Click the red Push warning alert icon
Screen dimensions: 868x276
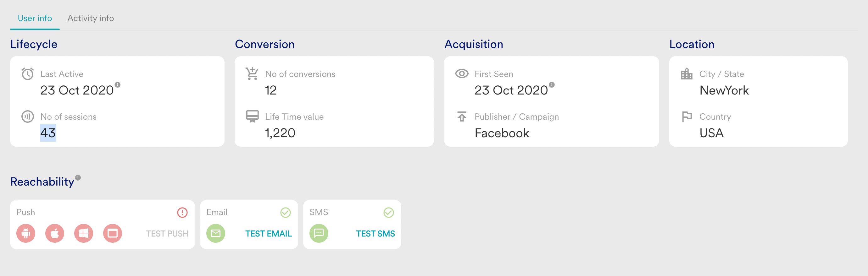pyautogui.click(x=182, y=212)
